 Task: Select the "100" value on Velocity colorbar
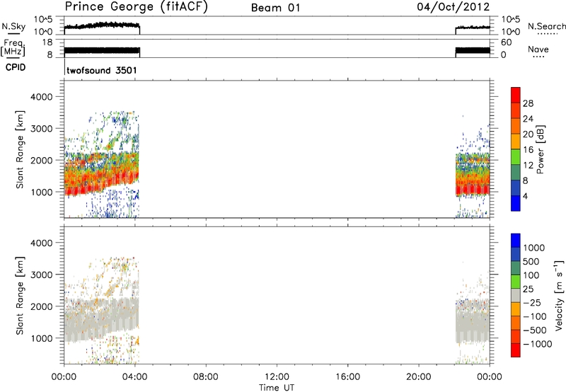pos(531,275)
